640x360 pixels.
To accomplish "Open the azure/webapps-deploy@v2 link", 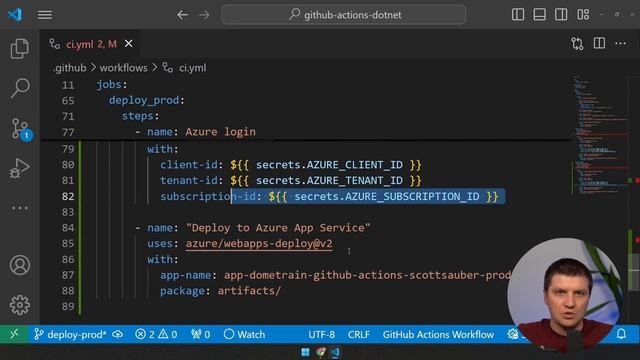I will (259, 244).
